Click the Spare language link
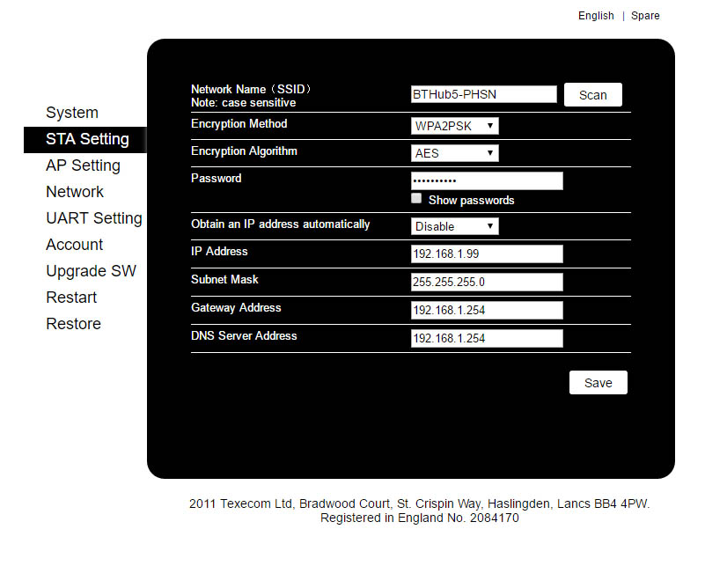The width and height of the screenshot is (705, 588). click(x=645, y=16)
